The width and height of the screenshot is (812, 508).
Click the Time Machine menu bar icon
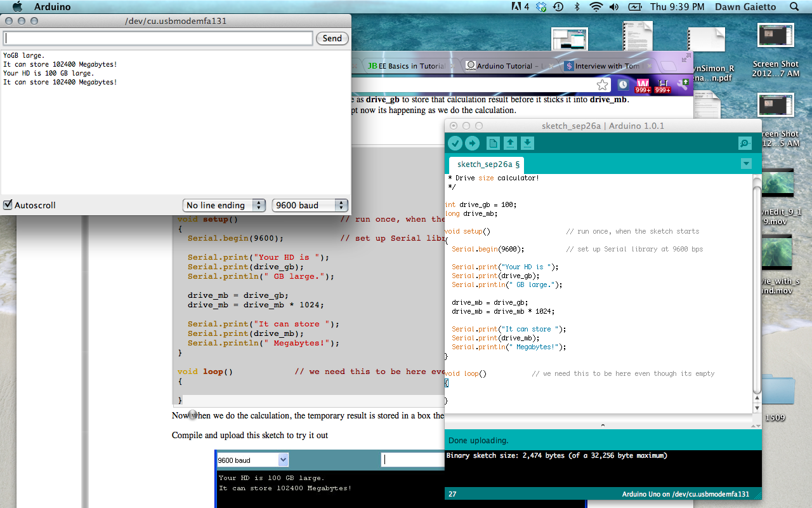(x=558, y=7)
